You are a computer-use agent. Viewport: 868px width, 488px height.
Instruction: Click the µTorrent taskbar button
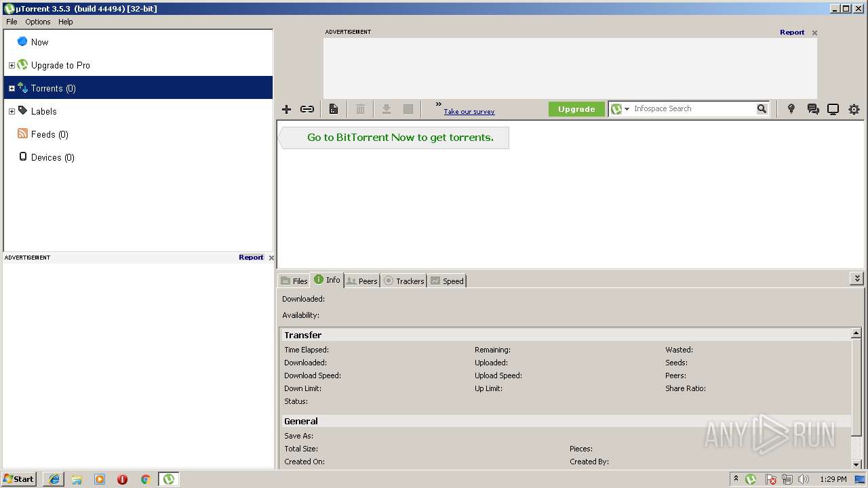[168, 479]
